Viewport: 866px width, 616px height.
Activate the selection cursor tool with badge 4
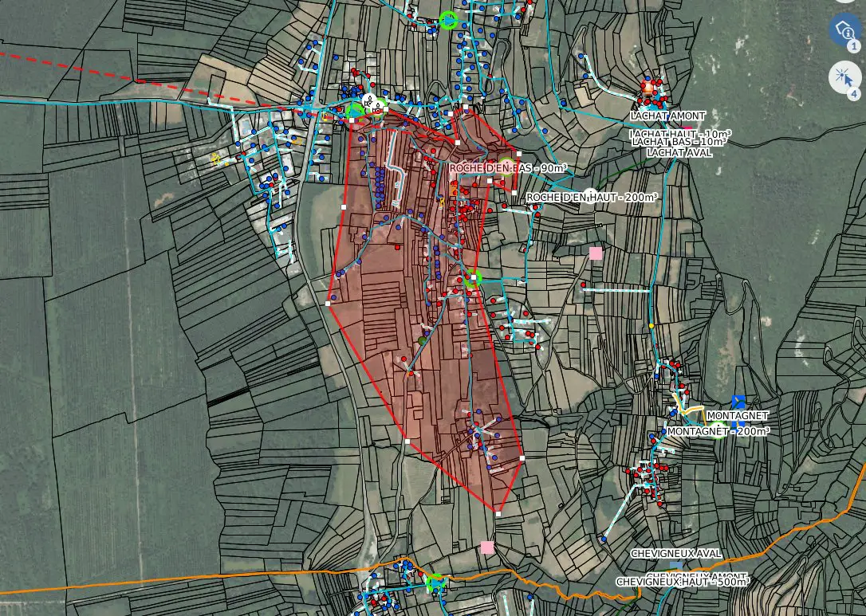[x=845, y=77]
